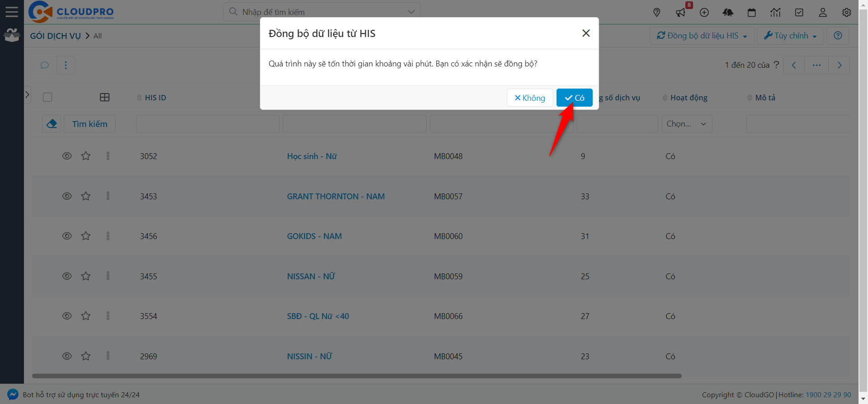The image size is (868, 404).
Task: Open the comments speech bubble icon
Action: coord(44,65)
